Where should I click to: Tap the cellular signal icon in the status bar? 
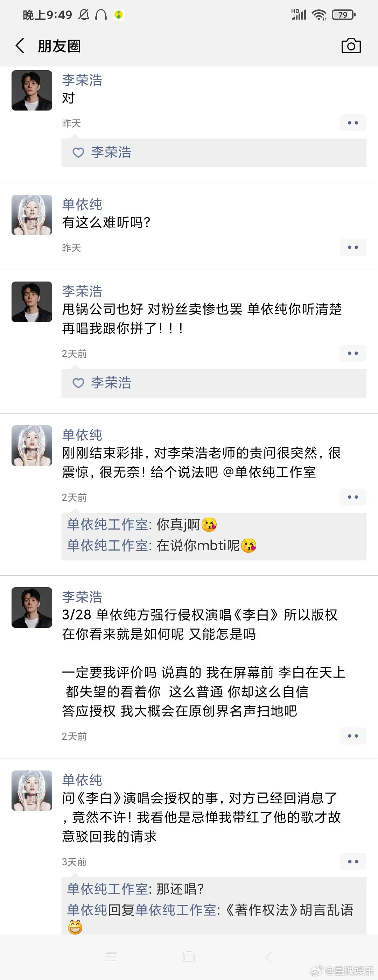click(299, 14)
